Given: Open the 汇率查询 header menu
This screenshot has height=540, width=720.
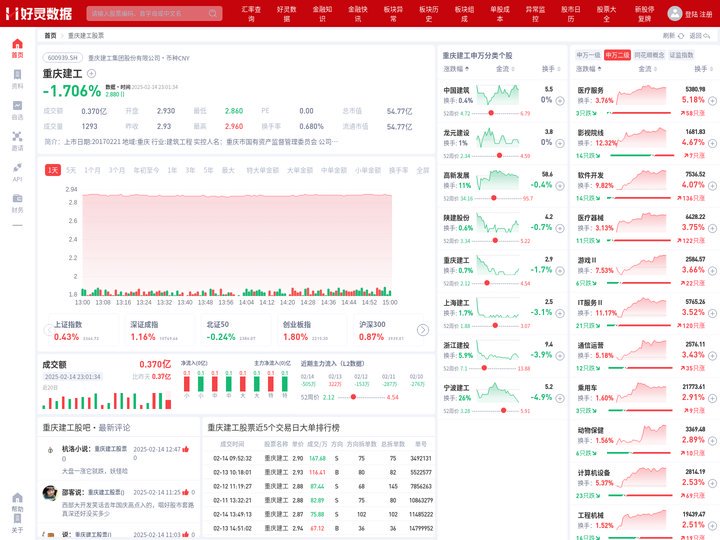Looking at the screenshot, I should pyautogui.click(x=251, y=13).
